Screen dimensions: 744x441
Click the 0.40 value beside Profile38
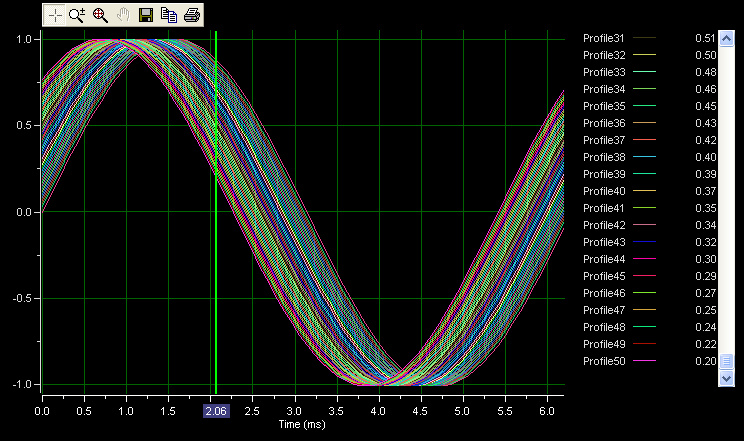pos(704,157)
